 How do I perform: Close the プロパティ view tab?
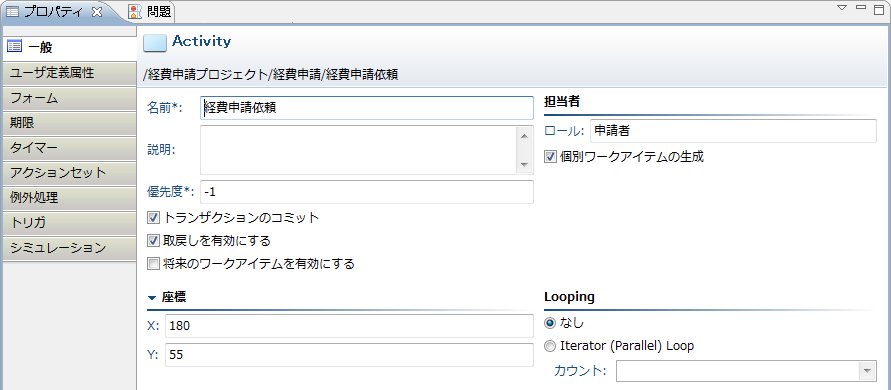97,12
